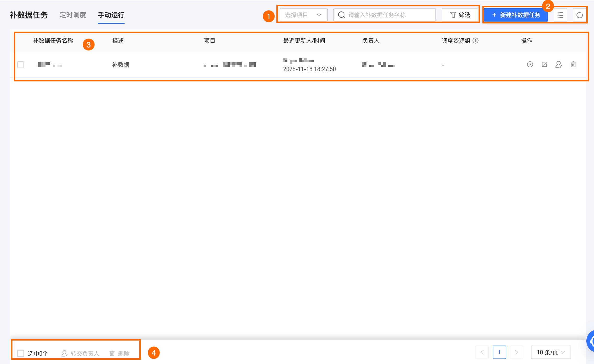Click the next page arrow
Screen dimensions: 594x364
pos(516,352)
